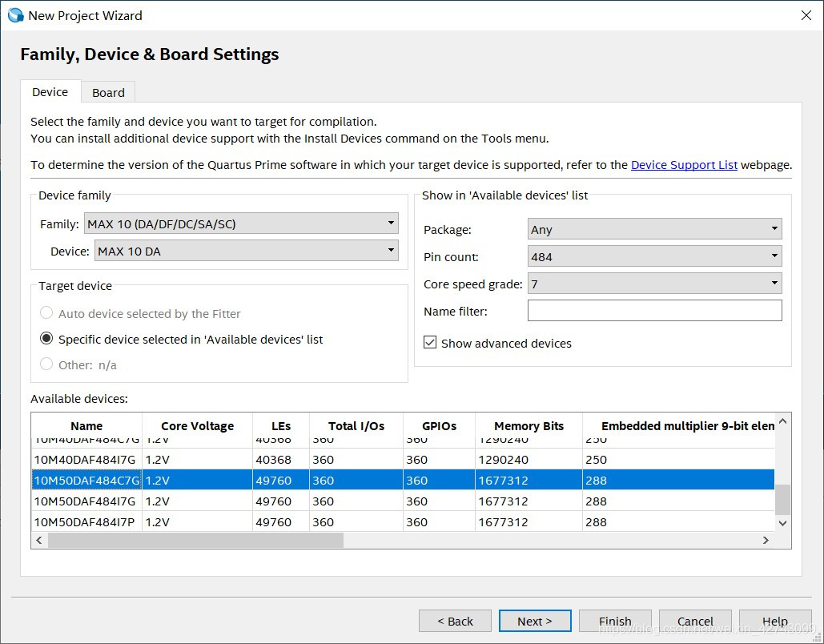The height and width of the screenshot is (644, 824).
Task: Open the Core speed grade dropdown
Action: [x=654, y=284]
